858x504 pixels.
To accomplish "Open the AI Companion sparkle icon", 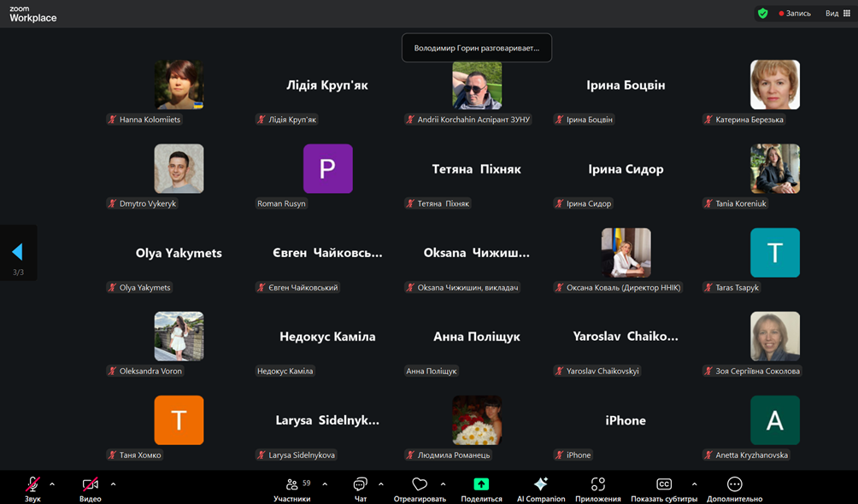I will (x=540, y=484).
